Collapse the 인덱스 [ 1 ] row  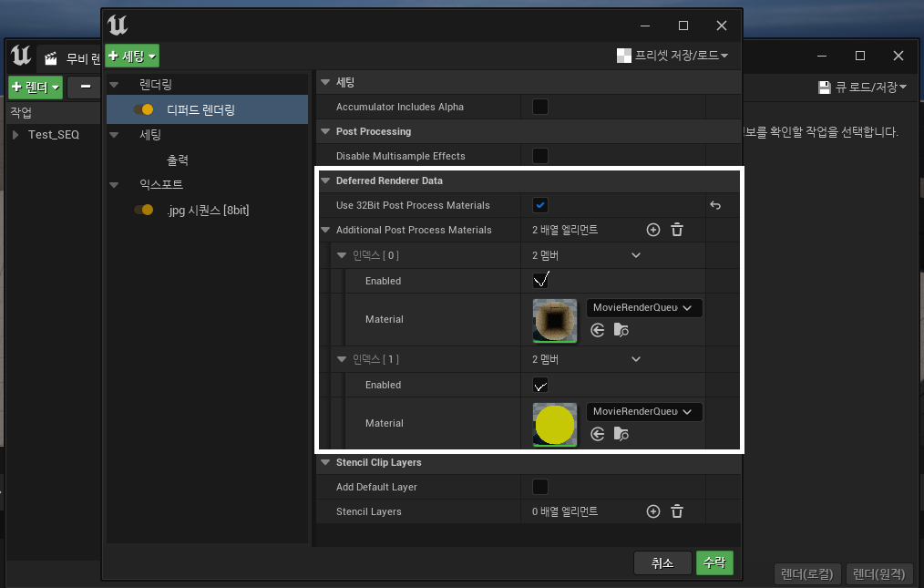343,359
